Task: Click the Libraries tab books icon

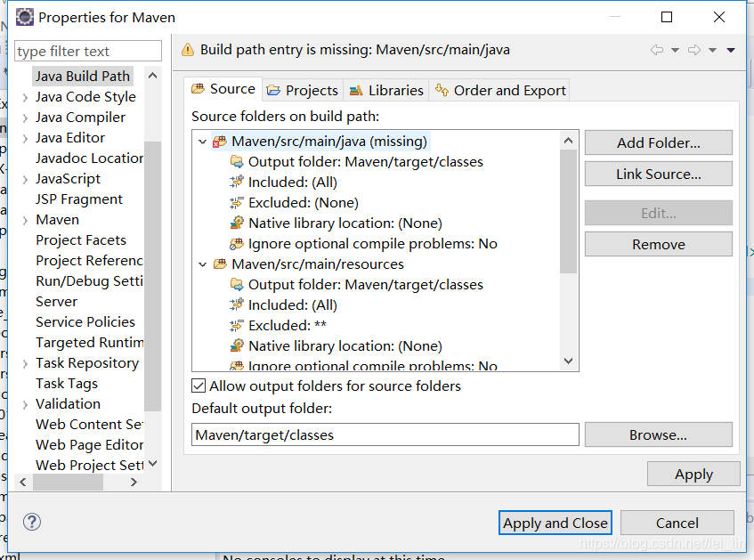Action: [356, 91]
